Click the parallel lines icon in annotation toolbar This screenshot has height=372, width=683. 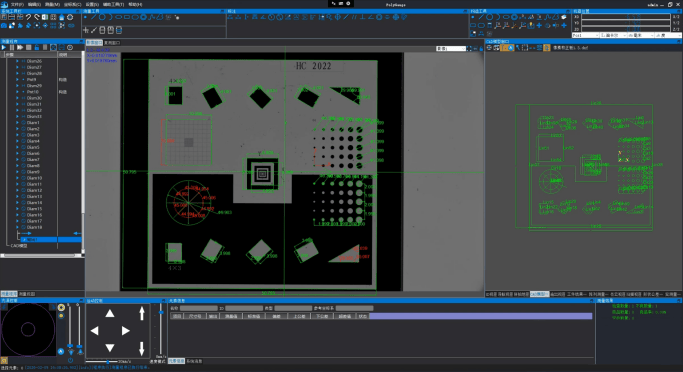pos(354,17)
